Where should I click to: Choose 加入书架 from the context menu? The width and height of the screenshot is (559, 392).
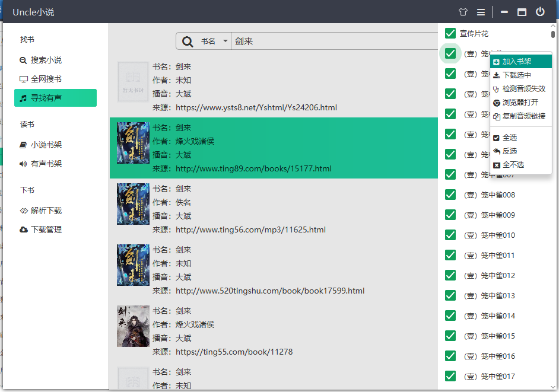tap(521, 62)
